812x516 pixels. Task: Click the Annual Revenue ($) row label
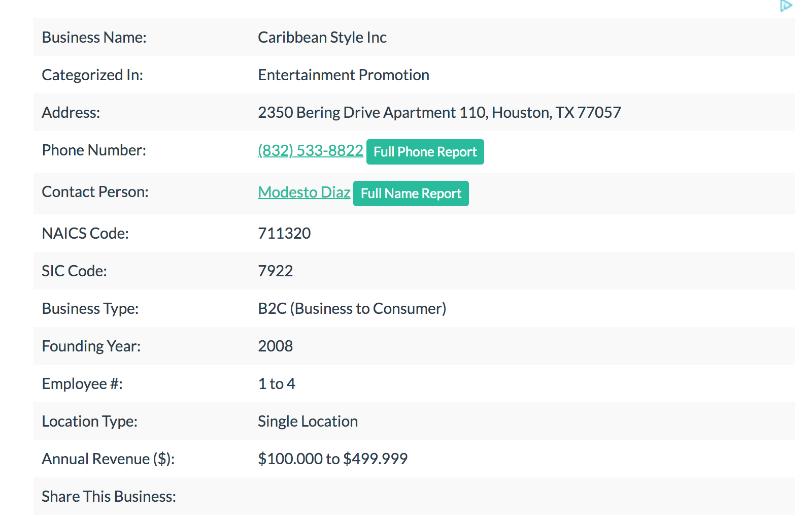(x=108, y=459)
